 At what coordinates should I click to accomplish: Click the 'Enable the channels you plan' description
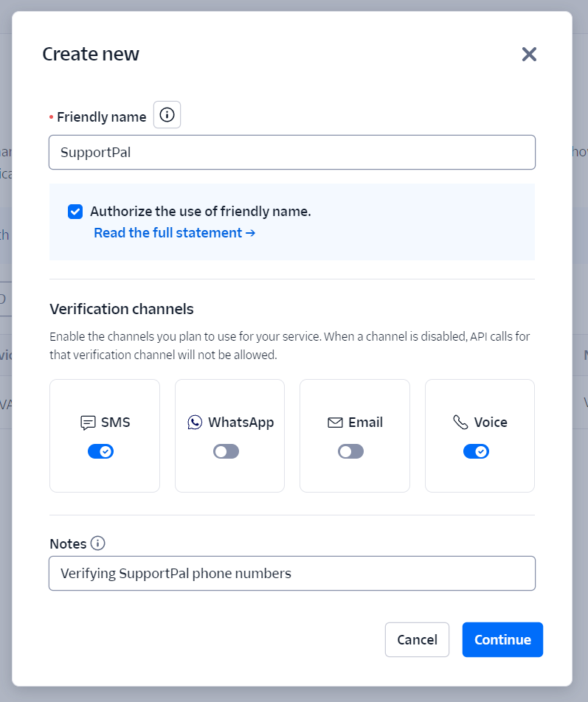coord(290,346)
